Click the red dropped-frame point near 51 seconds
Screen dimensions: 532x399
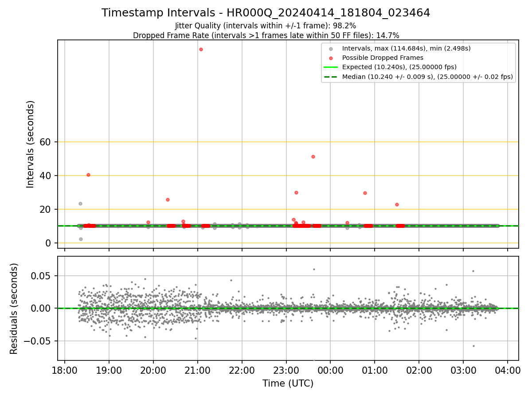tap(313, 156)
